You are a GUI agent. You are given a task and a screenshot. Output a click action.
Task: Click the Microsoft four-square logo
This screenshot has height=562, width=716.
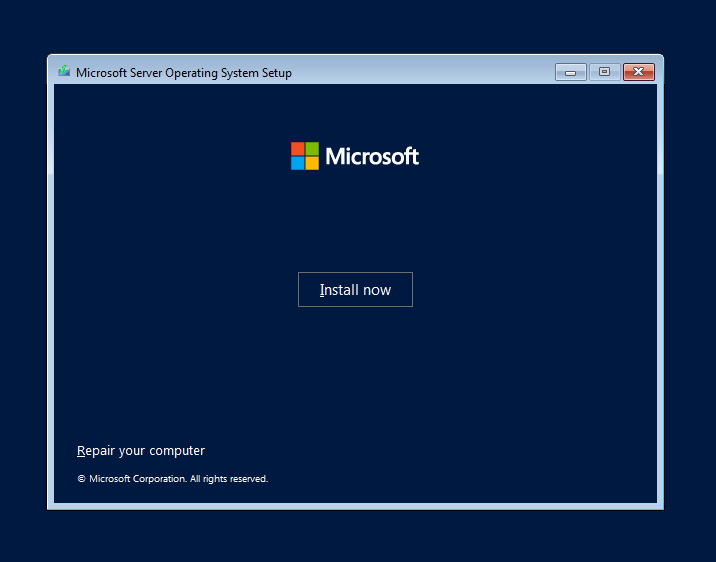(x=305, y=156)
